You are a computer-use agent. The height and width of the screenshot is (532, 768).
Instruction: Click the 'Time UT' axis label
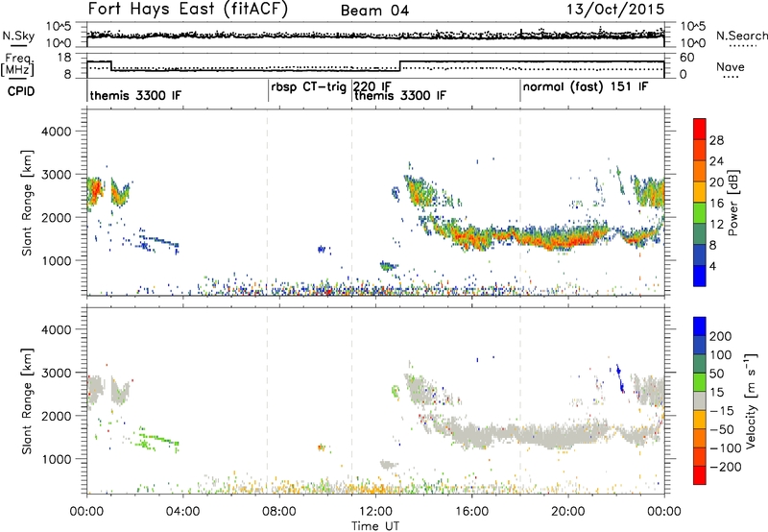tap(375, 525)
